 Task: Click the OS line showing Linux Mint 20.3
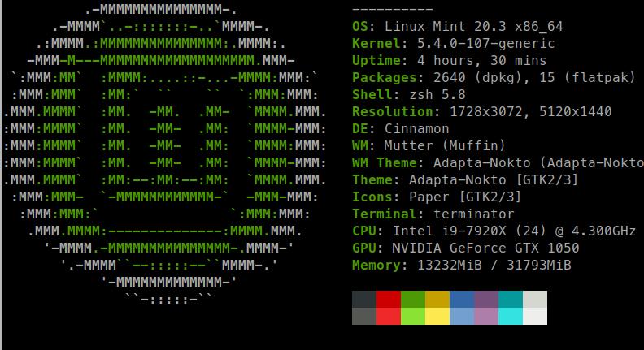pos(457,27)
